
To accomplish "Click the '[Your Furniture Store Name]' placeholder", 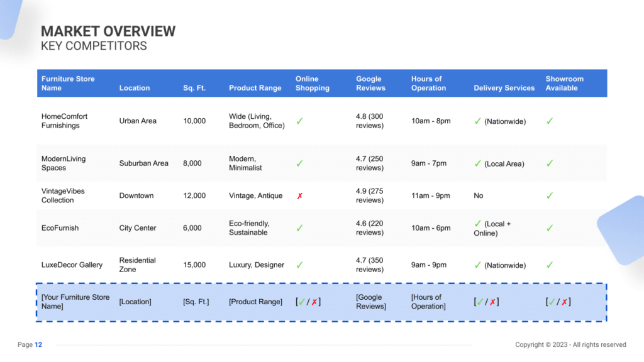I will click(x=75, y=302).
